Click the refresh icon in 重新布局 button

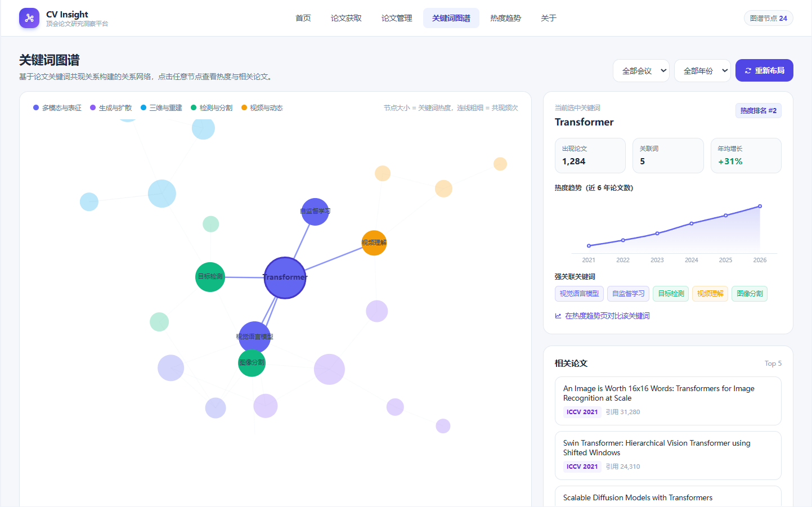click(748, 71)
